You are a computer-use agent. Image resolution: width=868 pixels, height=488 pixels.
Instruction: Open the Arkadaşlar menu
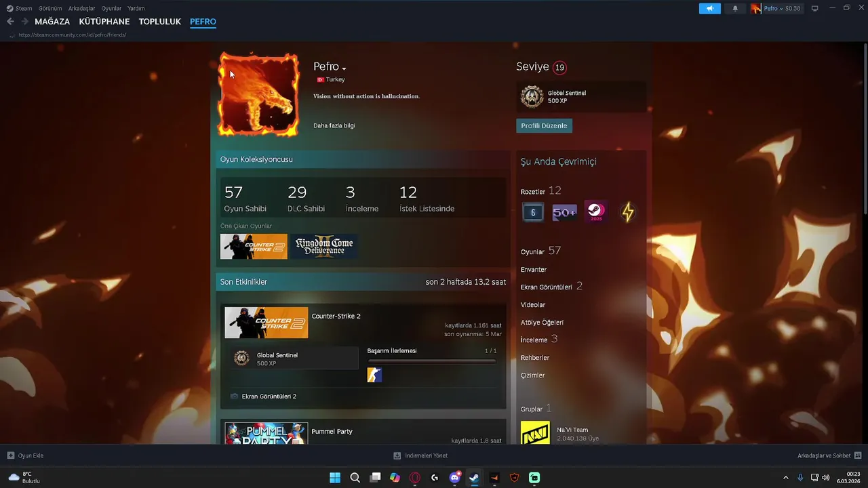click(x=81, y=9)
